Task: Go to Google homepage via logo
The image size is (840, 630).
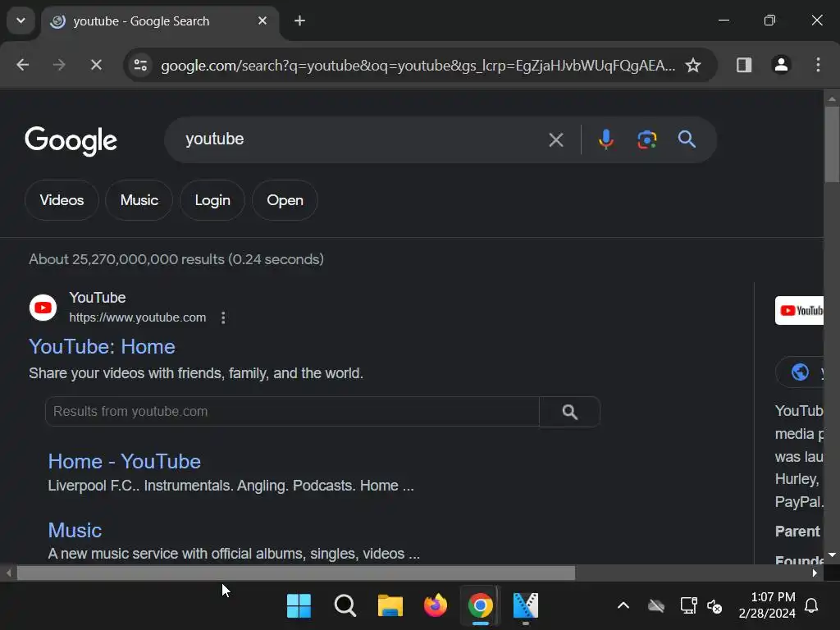Action: 71,140
